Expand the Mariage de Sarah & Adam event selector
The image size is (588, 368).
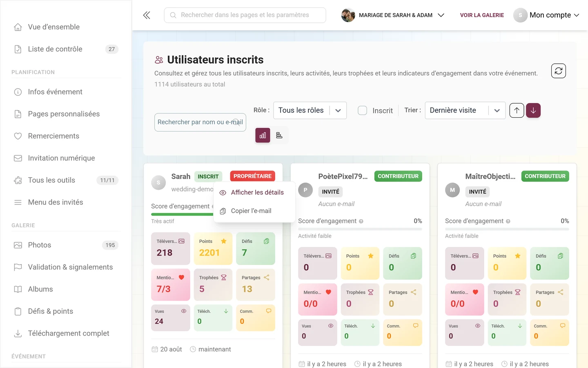pos(393,15)
